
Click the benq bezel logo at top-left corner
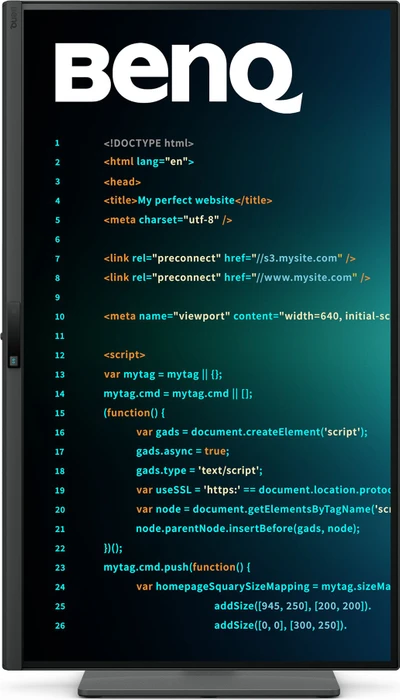point(11,16)
